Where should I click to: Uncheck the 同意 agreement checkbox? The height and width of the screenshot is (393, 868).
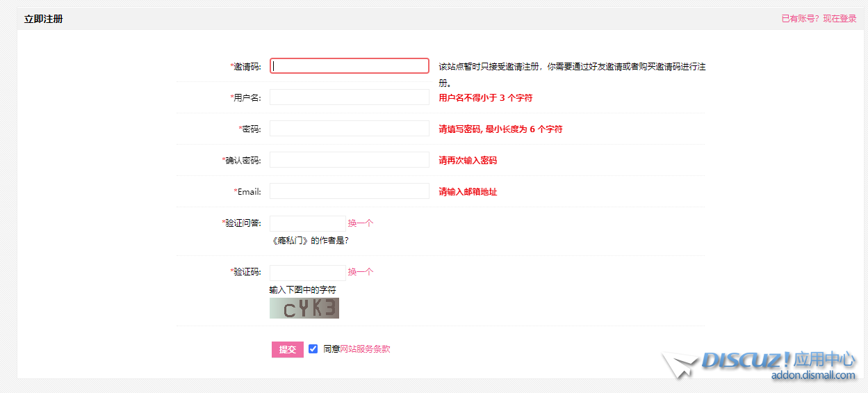tap(313, 349)
